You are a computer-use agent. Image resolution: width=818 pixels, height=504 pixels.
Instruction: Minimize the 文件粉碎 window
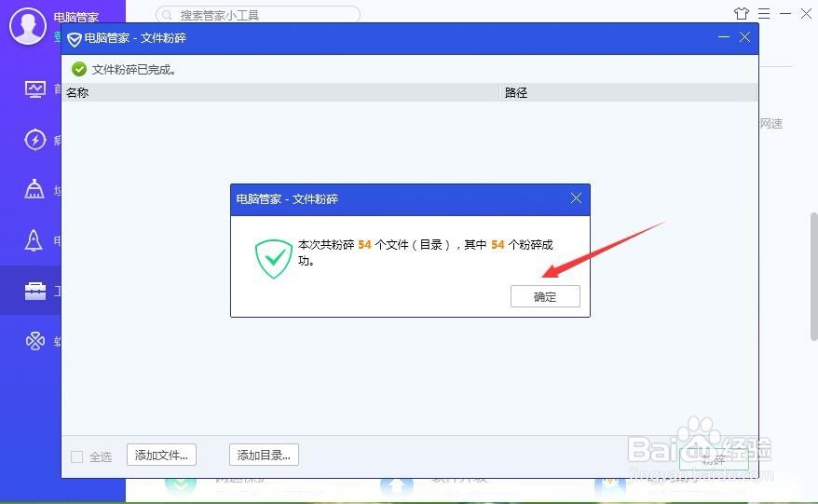click(724, 37)
